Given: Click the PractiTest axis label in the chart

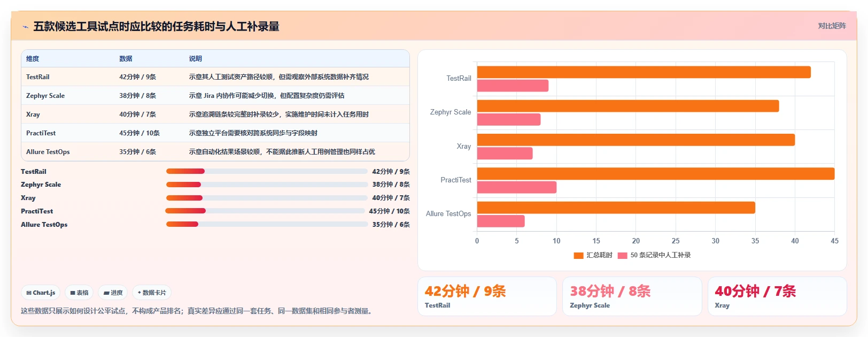Looking at the screenshot, I should (x=456, y=180).
